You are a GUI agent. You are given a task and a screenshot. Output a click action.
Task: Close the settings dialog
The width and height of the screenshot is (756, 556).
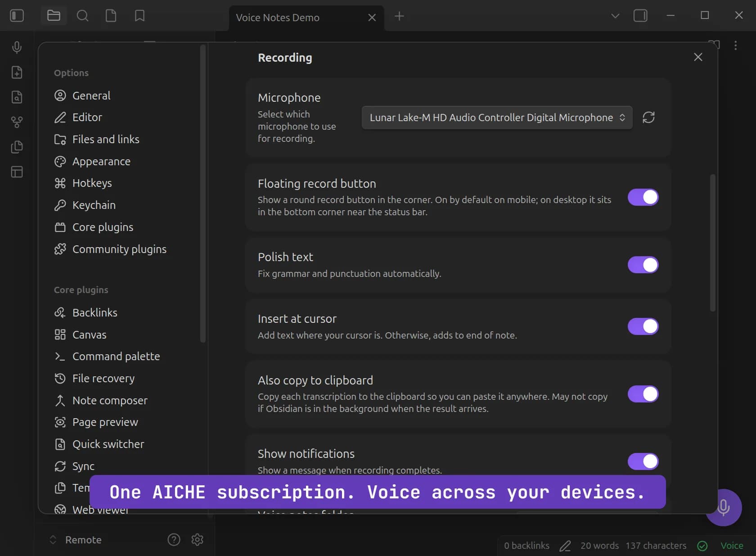[698, 57]
